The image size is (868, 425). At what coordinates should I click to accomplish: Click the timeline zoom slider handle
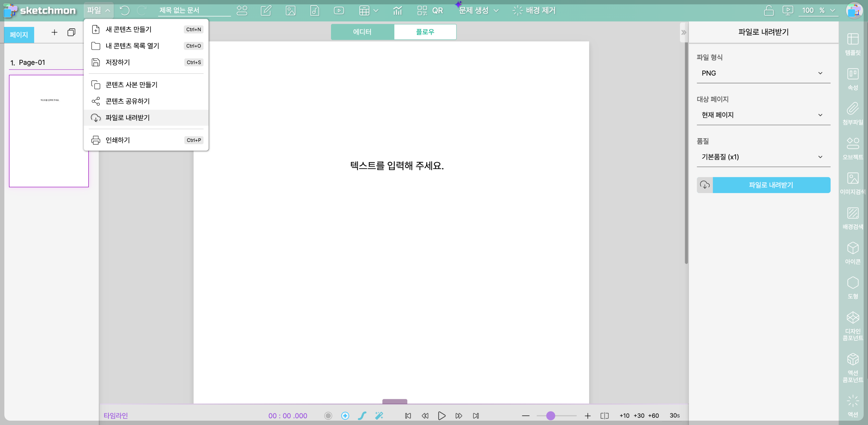click(x=550, y=415)
